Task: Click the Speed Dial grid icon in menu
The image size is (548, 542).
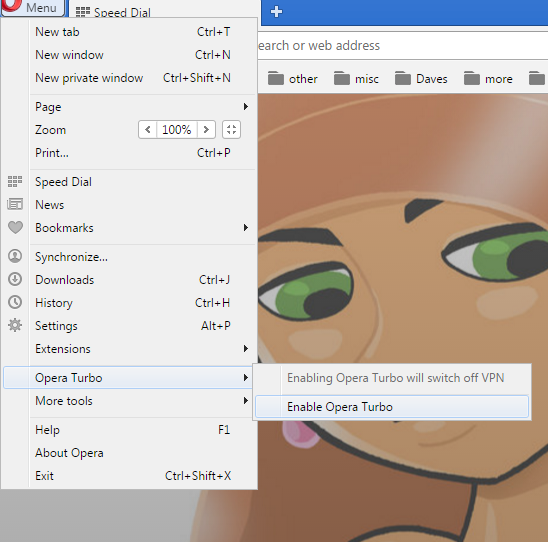Action: [x=15, y=182]
